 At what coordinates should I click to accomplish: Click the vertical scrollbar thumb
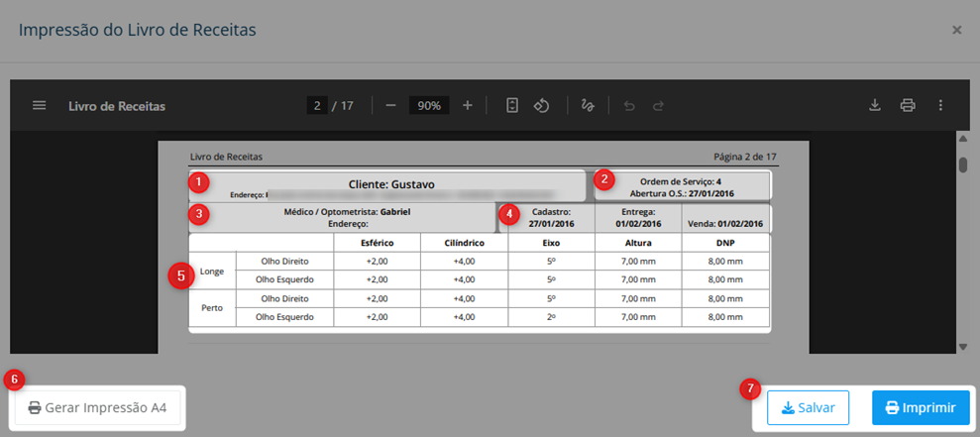point(963,164)
